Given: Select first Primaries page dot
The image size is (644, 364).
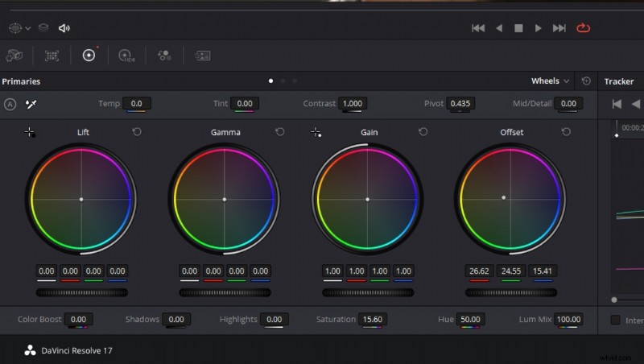Looking at the screenshot, I should 270,81.
